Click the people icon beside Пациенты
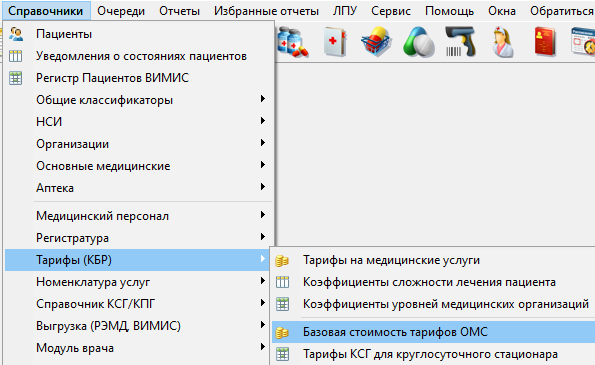Image resolution: width=595 pixels, height=365 pixels. pyautogui.click(x=16, y=34)
